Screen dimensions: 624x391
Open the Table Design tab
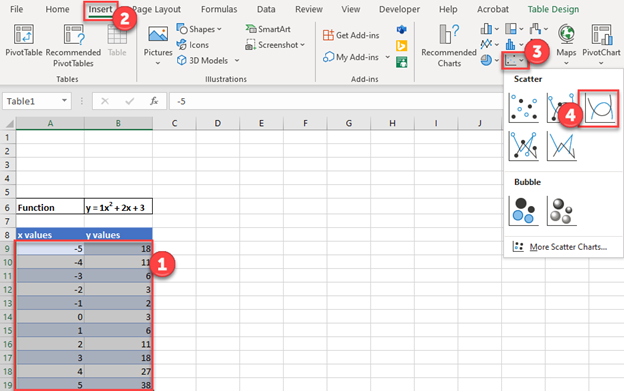(553, 9)
